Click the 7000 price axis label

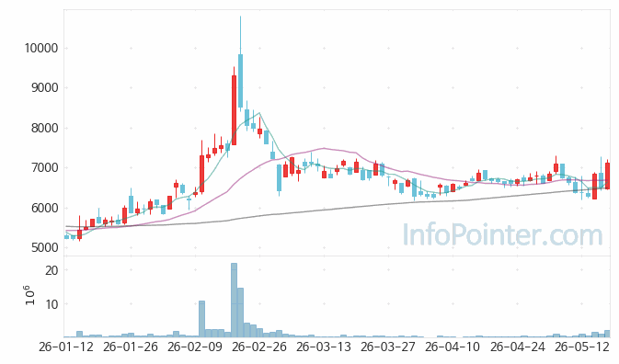(x=45, y=168)
